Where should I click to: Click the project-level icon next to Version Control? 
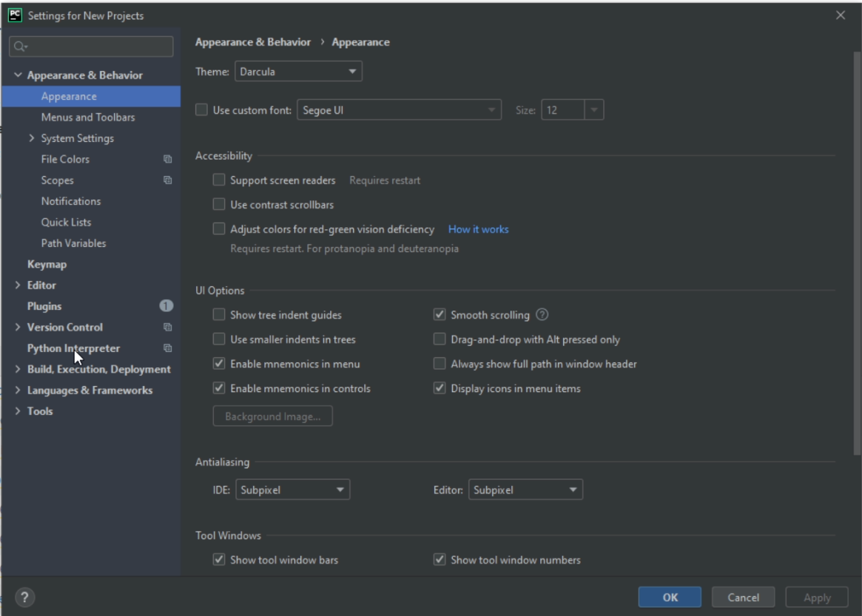click(168, 328)
